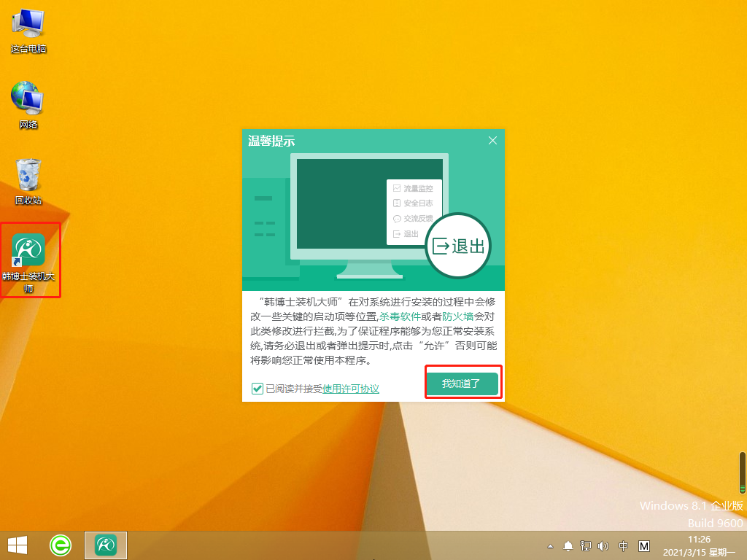Switch input method via the M tray icon
This screenshot has width=747, height=560.
click(644, 545)
